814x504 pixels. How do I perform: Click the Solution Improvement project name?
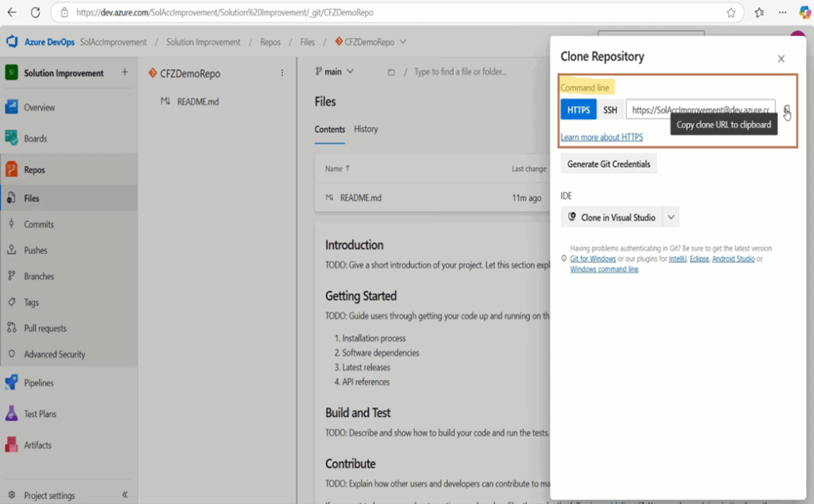coord(64,73)
